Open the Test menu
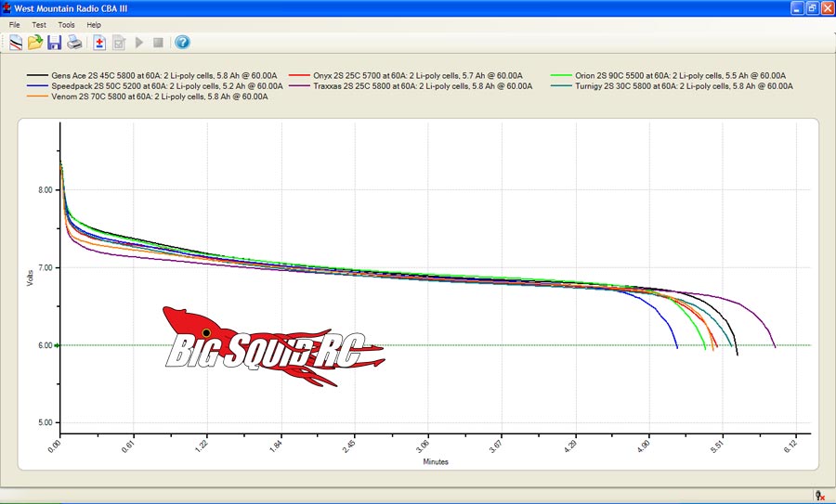The width and height of the screenshot is (836, 504). pos(39,24)
